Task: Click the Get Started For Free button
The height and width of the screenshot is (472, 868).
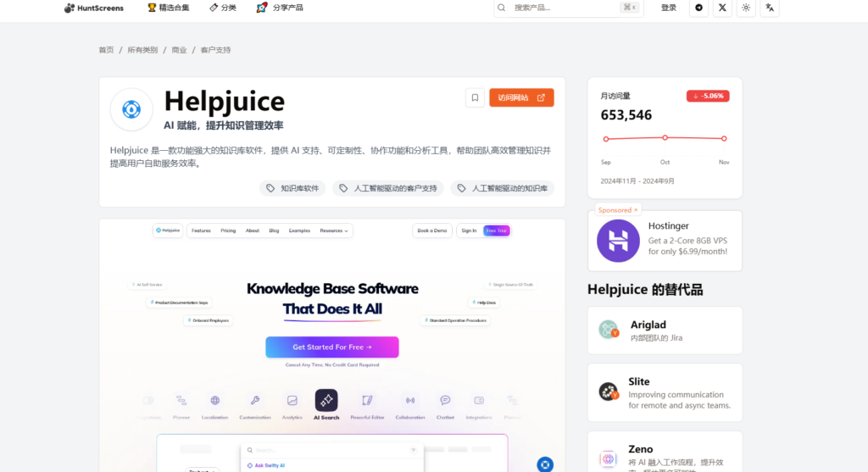Action: [332, 347]
